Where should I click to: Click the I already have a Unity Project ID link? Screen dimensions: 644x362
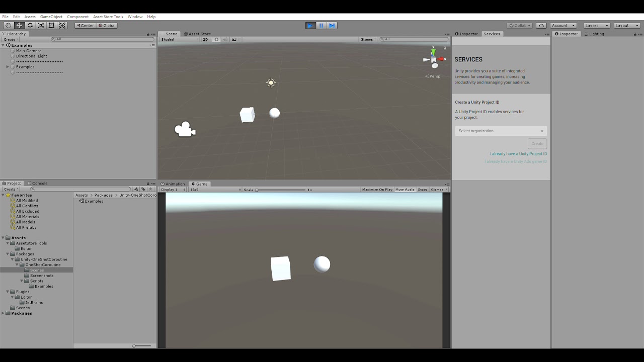[518, 153]
